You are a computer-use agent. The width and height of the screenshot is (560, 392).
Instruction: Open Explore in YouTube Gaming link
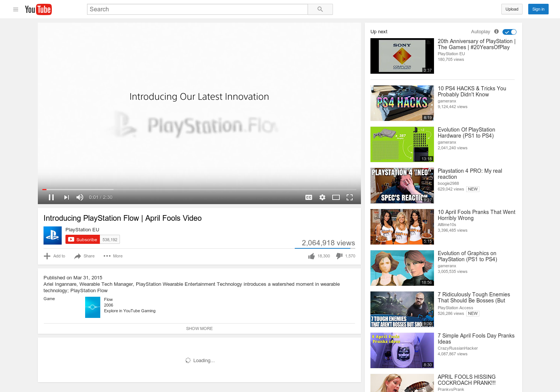(x=130, y=311)
